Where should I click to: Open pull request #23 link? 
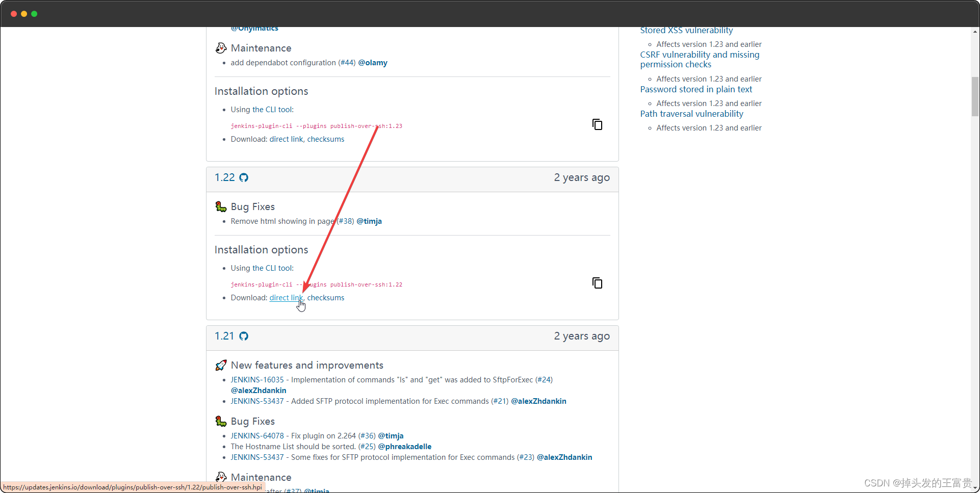point(526,457)
